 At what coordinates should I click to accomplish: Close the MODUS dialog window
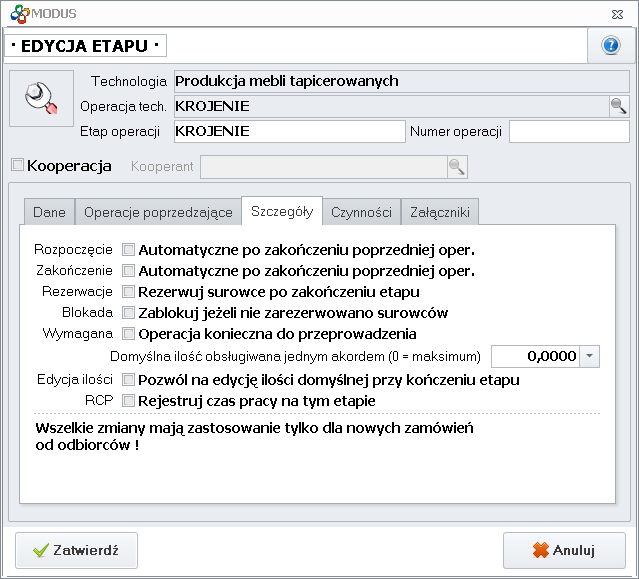tap(617, 15)
